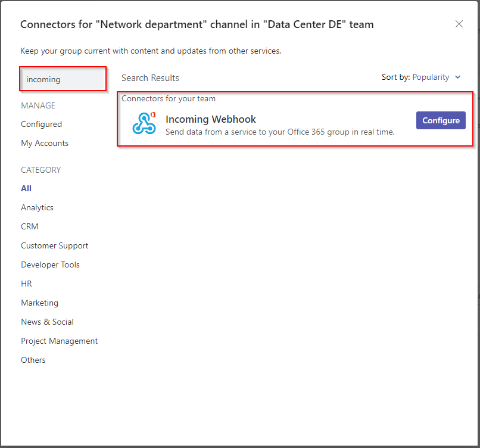Image resolution: width=480 pixels, height=448 pixels.
Task: Filter by Project Management
Action: coord(59,341)
